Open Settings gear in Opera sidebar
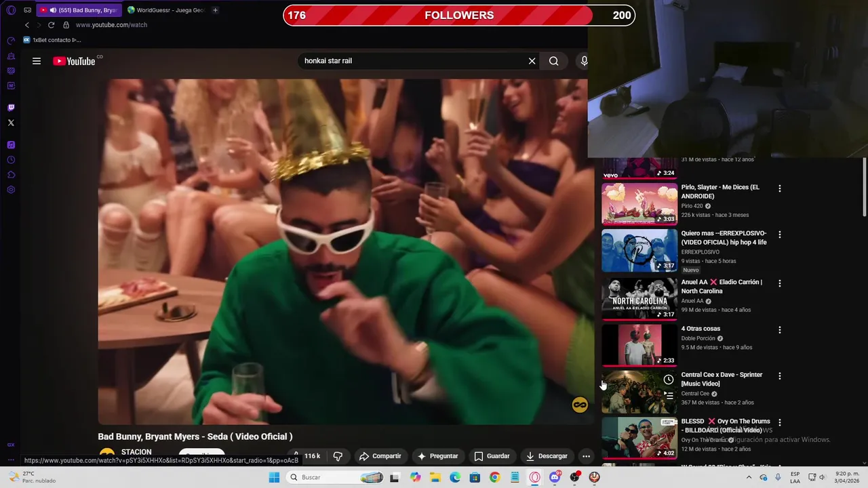 pyautogui.click(x=11, y=190)
